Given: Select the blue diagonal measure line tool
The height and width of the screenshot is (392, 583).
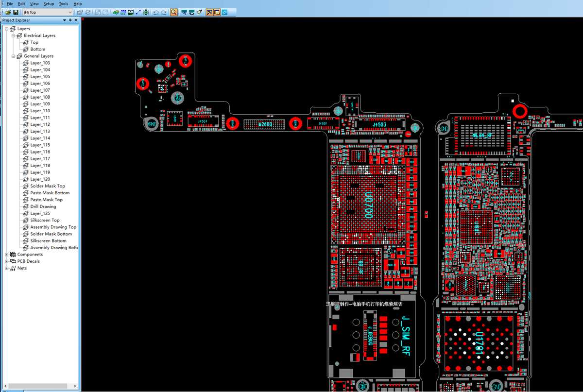Looking at the screenshot, I should pos(138,12).
